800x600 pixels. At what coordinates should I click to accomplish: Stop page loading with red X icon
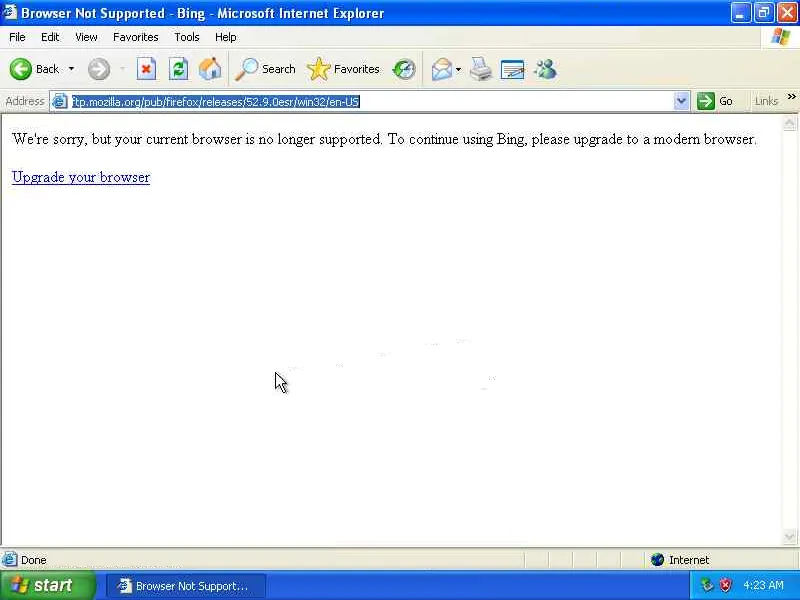[x=146, y=69]
